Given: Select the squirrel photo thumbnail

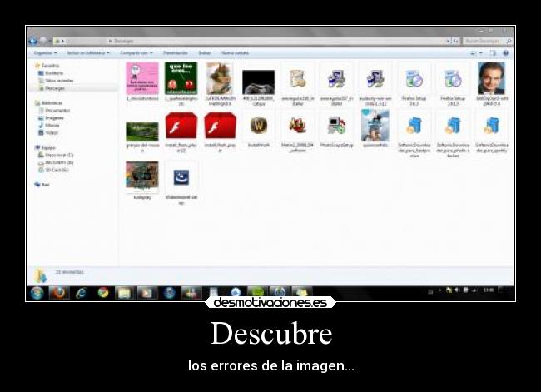Looking at the screenshot, I should click(x=220, y=78).
